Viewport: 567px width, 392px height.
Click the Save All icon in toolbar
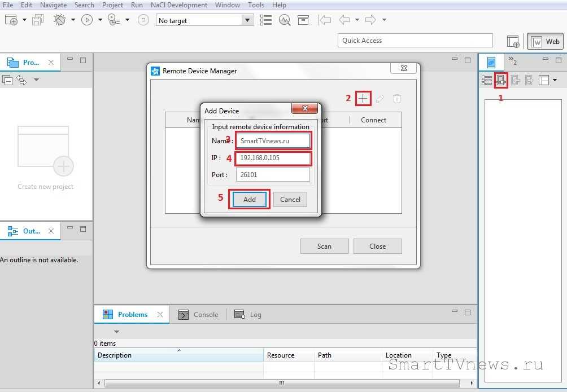click(38, 20)
